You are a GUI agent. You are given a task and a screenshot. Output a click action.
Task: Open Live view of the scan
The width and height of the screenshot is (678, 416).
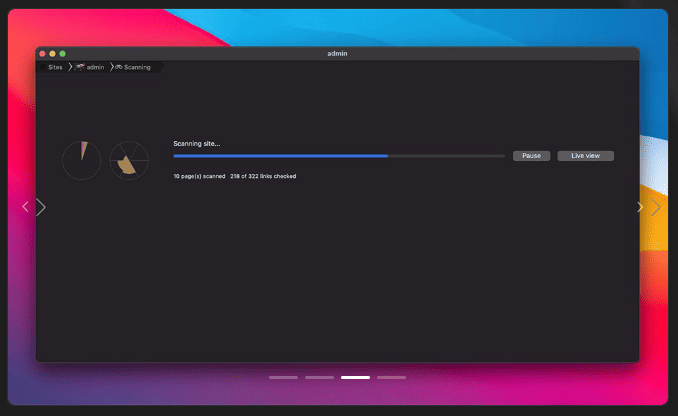585,156
